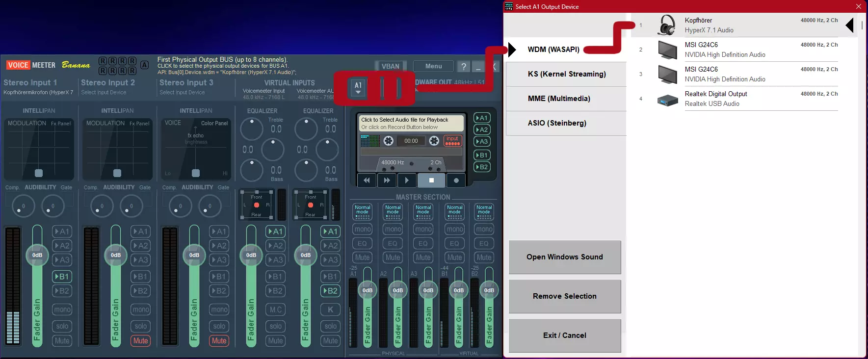Viewport: 868px width, 359px height.
Task: Toggle EQ on master bus A1
Action: pos(363,243)
